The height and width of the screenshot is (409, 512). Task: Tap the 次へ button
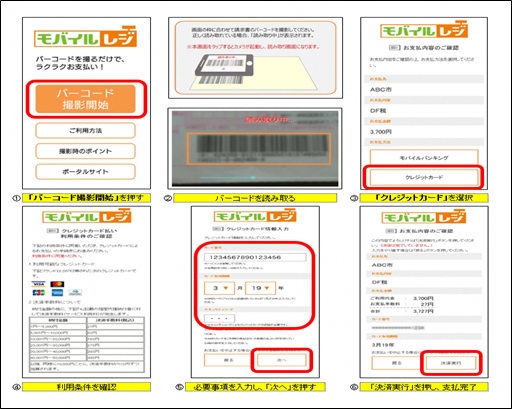point(281,360)
